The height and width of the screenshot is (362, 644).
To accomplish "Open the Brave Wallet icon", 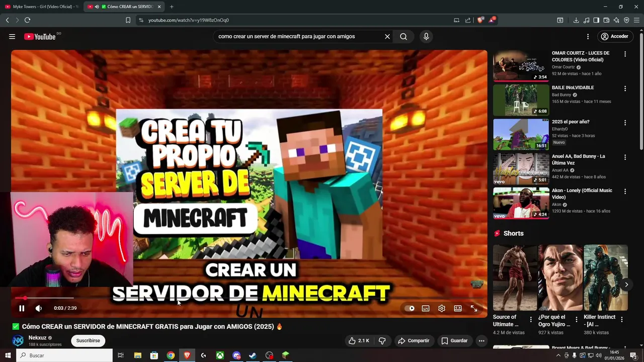I will tap(606, 20).
